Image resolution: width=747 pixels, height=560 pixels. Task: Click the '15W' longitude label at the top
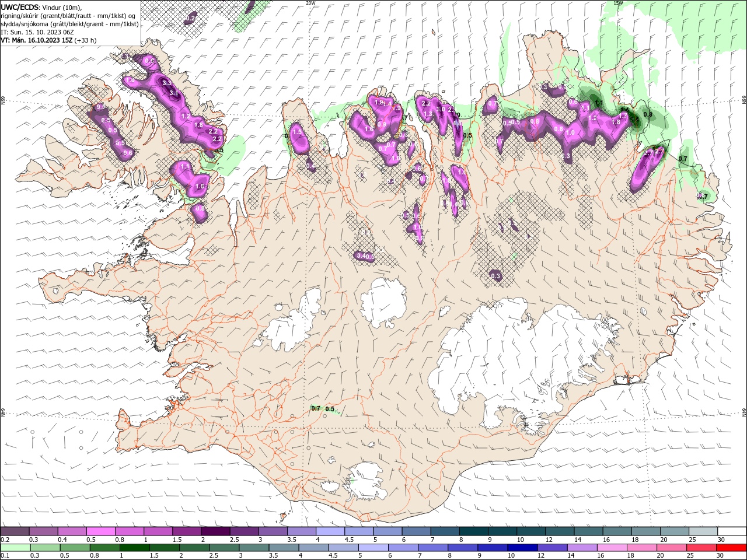618,3
